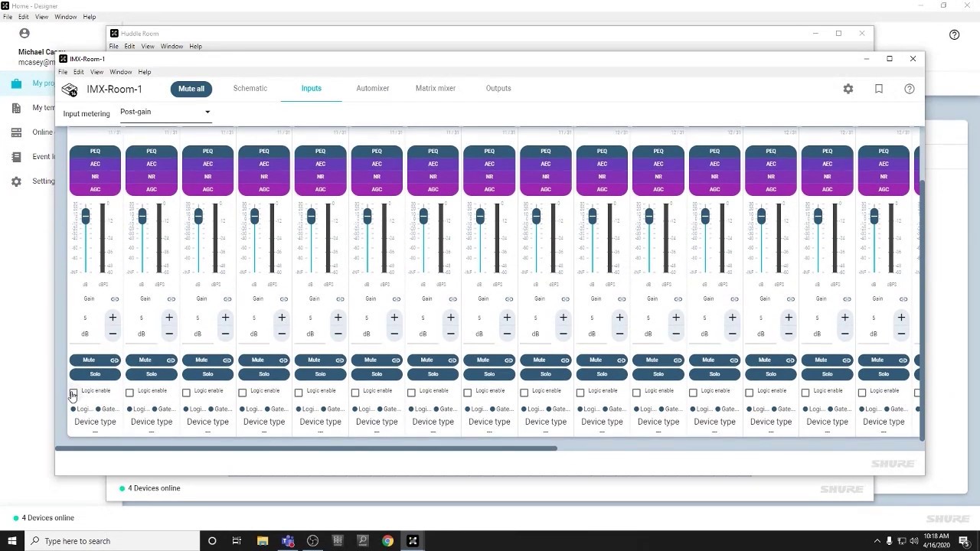Solo the second channel
Viewport: 980px width, 551px height.
pyautogui.click(x=152, y=374)
